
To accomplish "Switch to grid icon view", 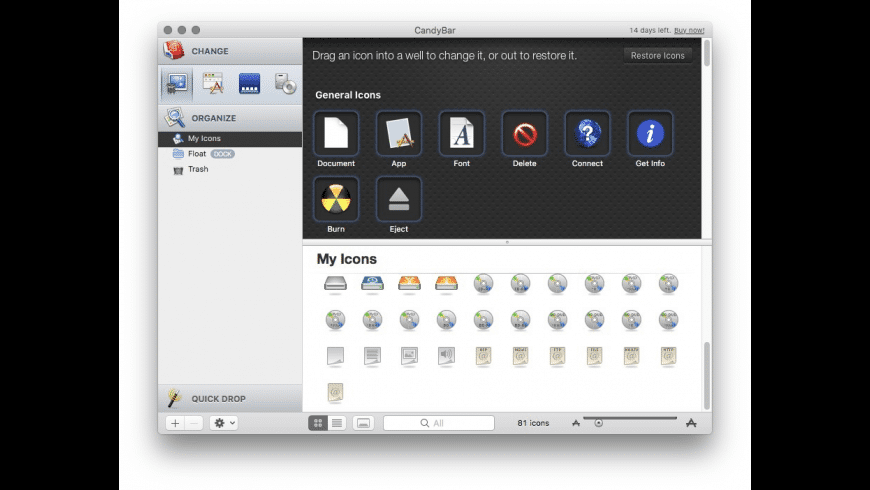I will (x=318, y=423).
